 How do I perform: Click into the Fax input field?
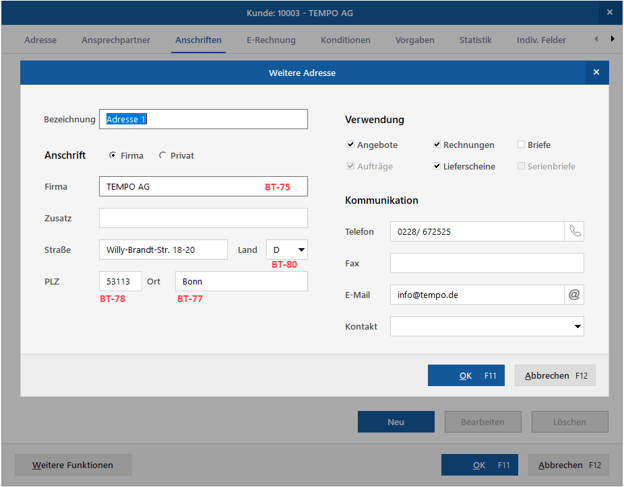coord(486,263)
